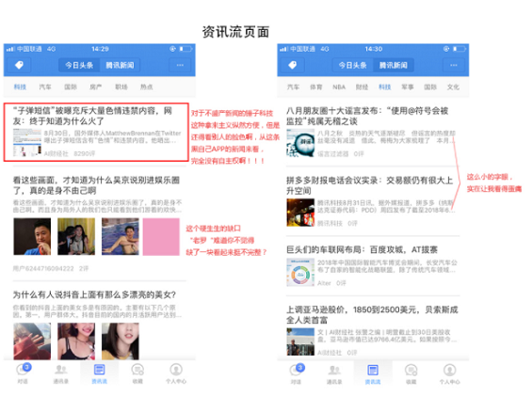This screenshot has width=532, height=396.
Task: Select 汽车 category in right phone
Action: 293,87
